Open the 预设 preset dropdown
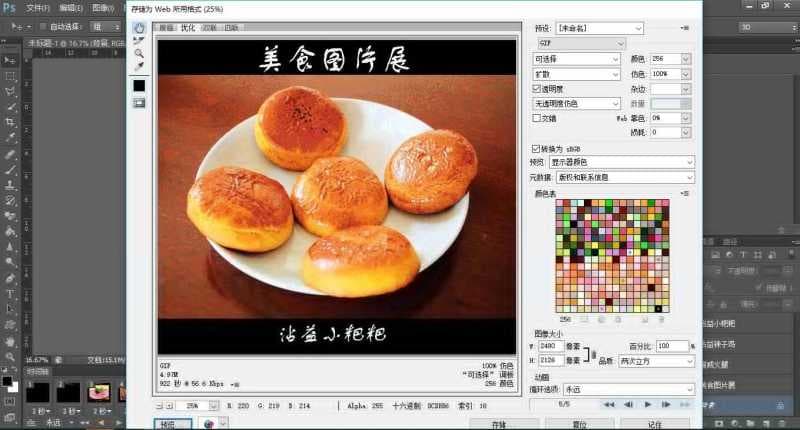800x430 pixels. tap(599, 28)
